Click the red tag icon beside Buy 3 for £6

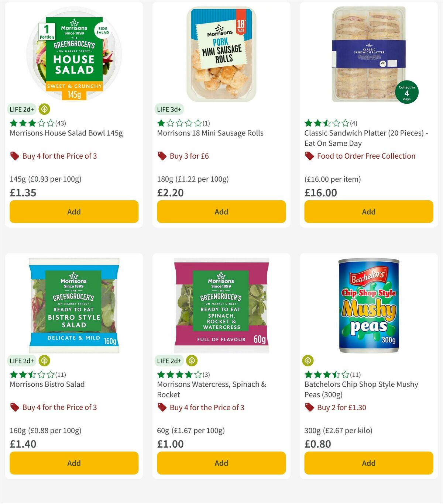coord(162,156)
